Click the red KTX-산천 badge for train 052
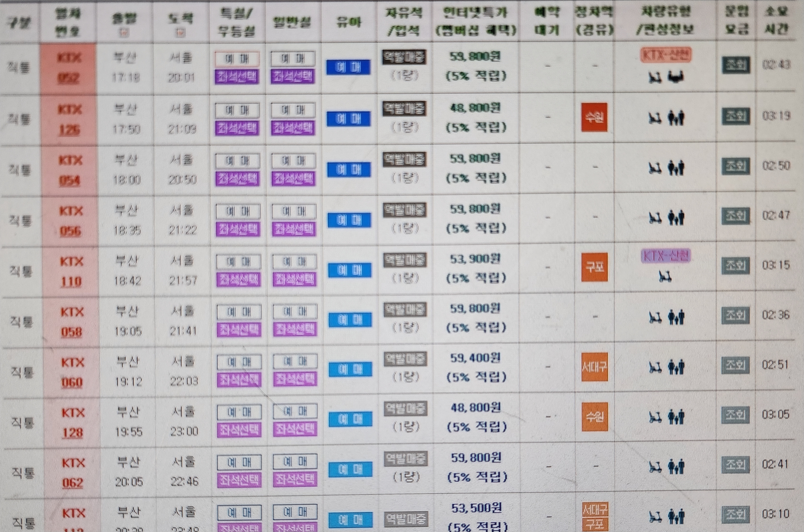Screen dimensions: 804x532 (x=665, y=55)
